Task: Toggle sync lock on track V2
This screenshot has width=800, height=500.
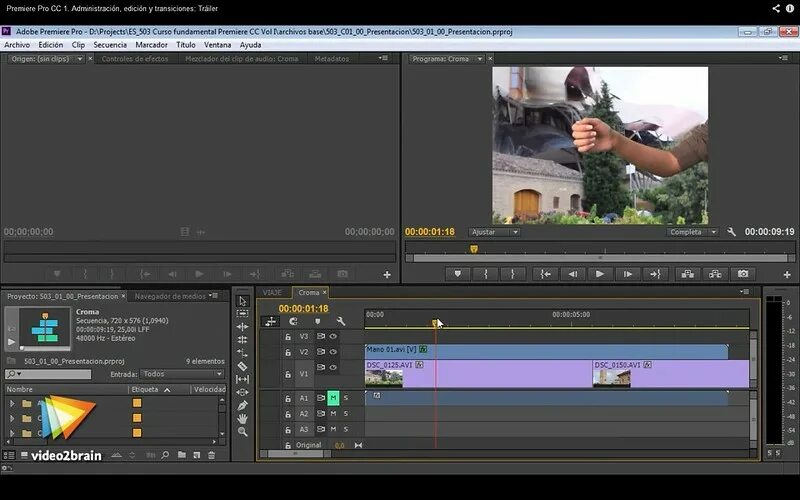Action: [320, 352]
